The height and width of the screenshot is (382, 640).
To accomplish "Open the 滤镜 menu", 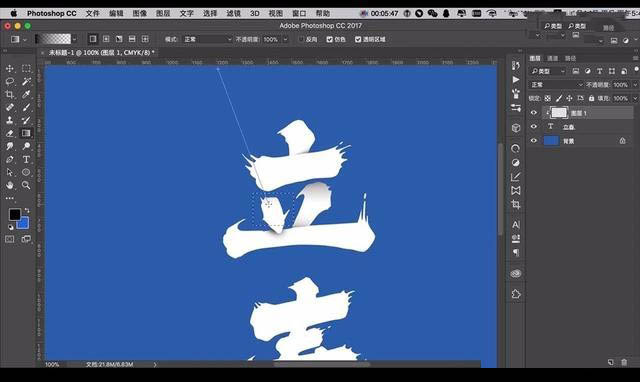I will [x=233, y=13].
